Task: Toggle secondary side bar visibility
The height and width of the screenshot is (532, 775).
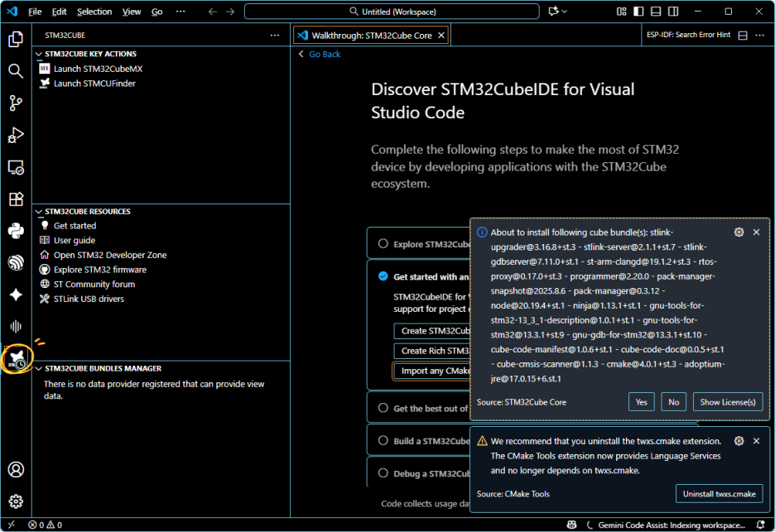Action: point(673,12)
